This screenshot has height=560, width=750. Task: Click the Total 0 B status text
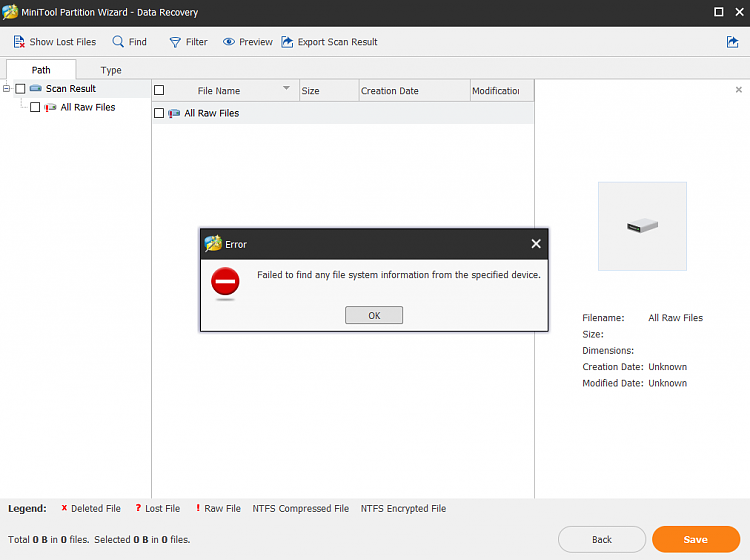49,539
